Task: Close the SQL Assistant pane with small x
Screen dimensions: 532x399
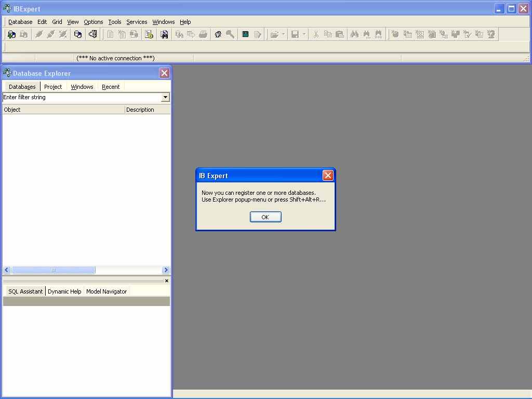Action: click(x=167, y=281)
